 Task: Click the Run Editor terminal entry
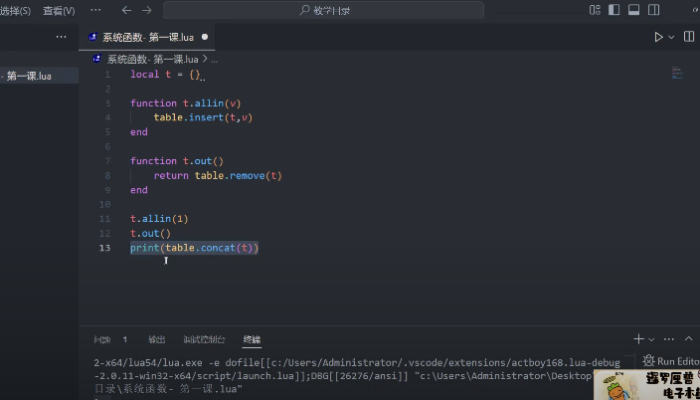click(670, 361)
